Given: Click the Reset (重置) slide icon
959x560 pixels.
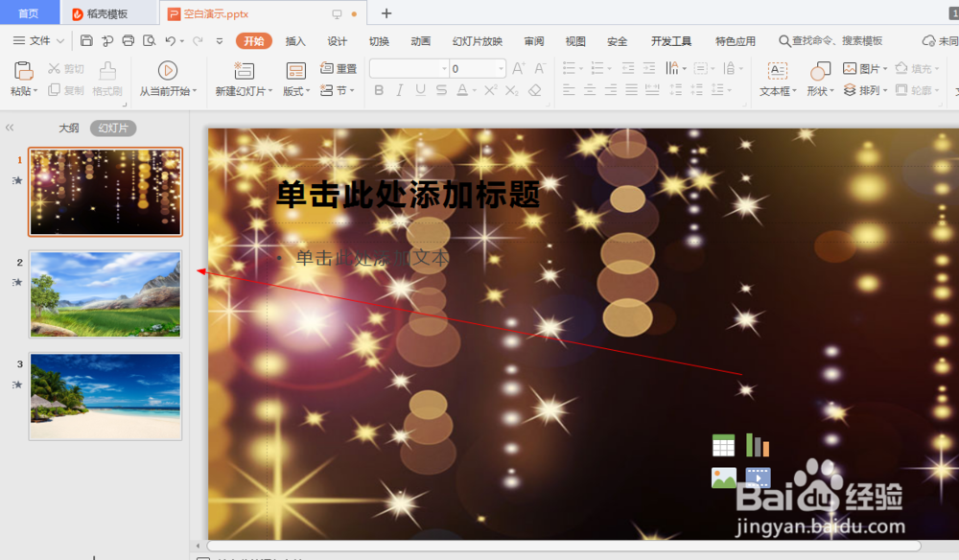Looking at the screenshot, I should (x=338, y=68).
